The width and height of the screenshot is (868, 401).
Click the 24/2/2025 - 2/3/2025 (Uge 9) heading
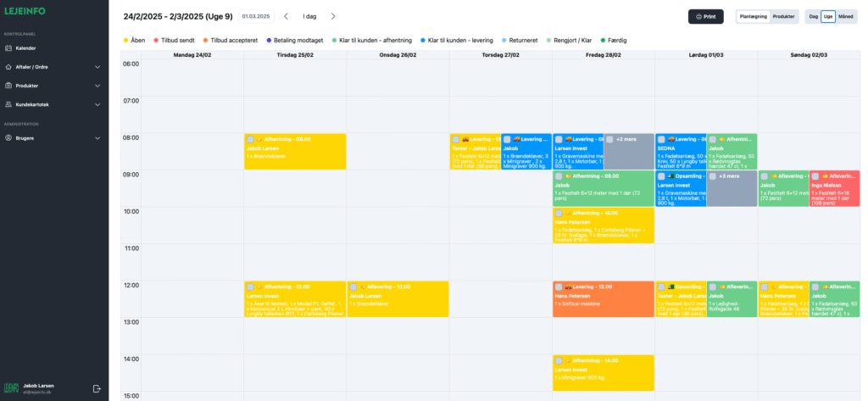pyautogui.click(x=178, y=17)
